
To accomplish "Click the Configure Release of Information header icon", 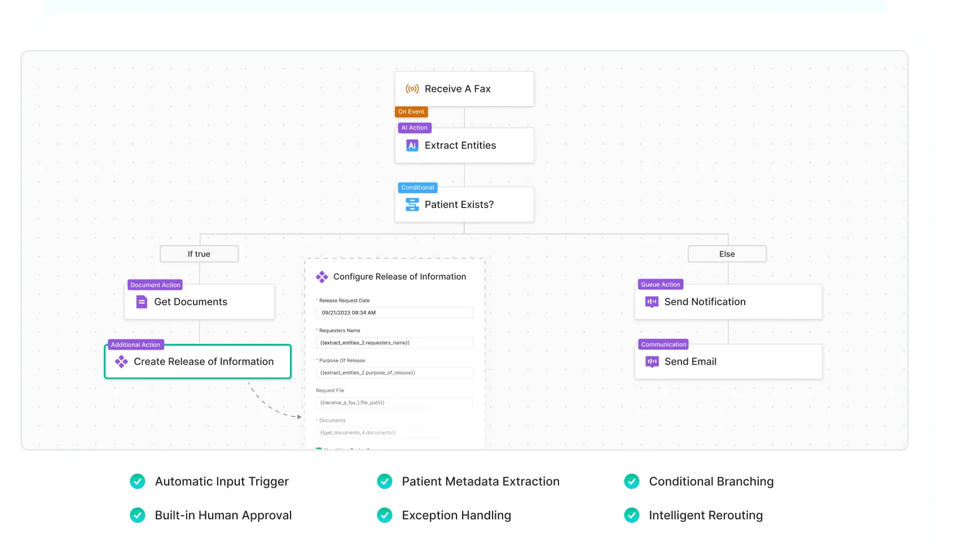I will [x=322, y=277].
